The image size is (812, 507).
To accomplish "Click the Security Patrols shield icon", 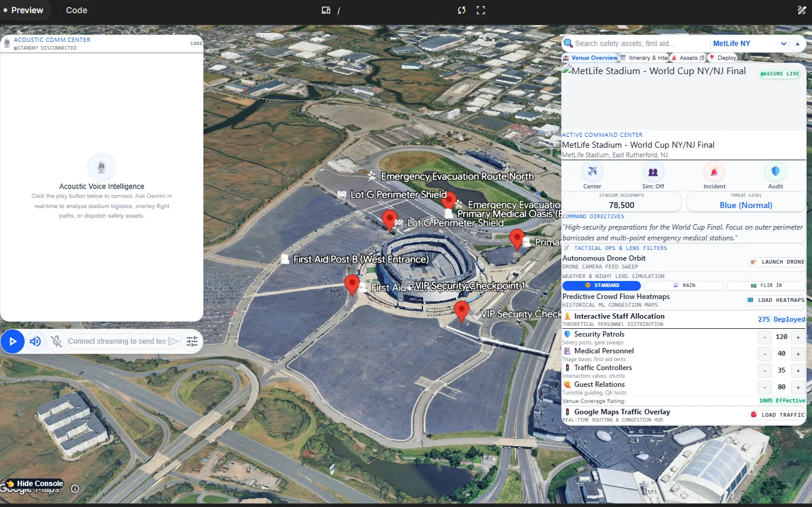I will tap(567, 334).
